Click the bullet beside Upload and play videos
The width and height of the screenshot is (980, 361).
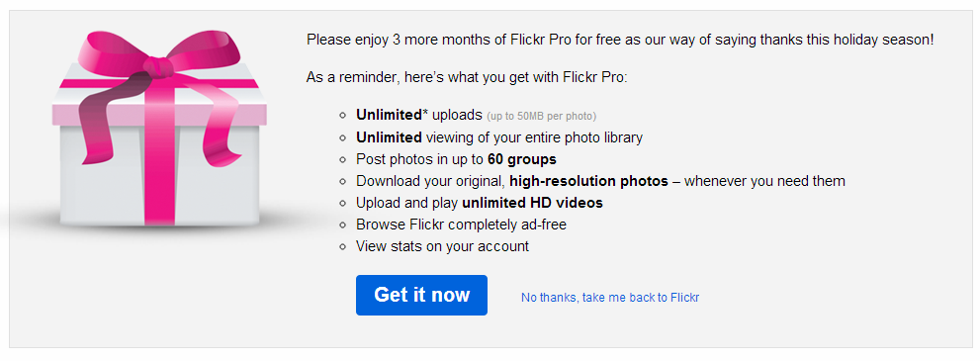[x=342, y=203]
